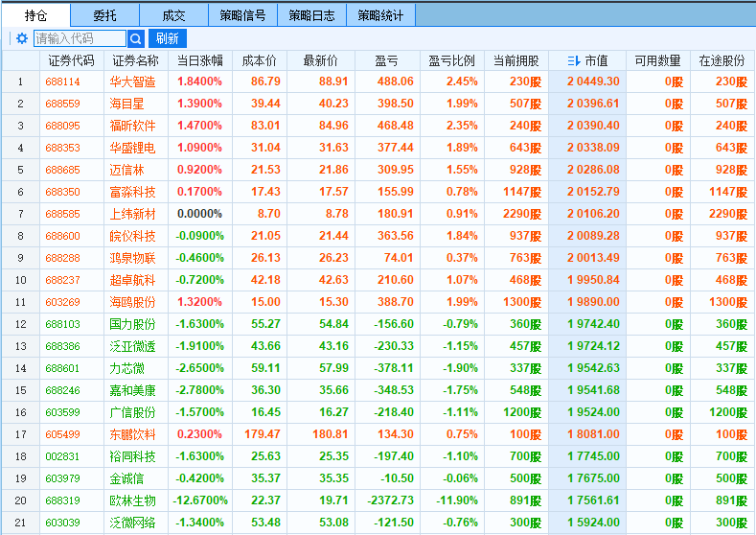
Task: Click cost price 179.47
Action: [263, 434]
